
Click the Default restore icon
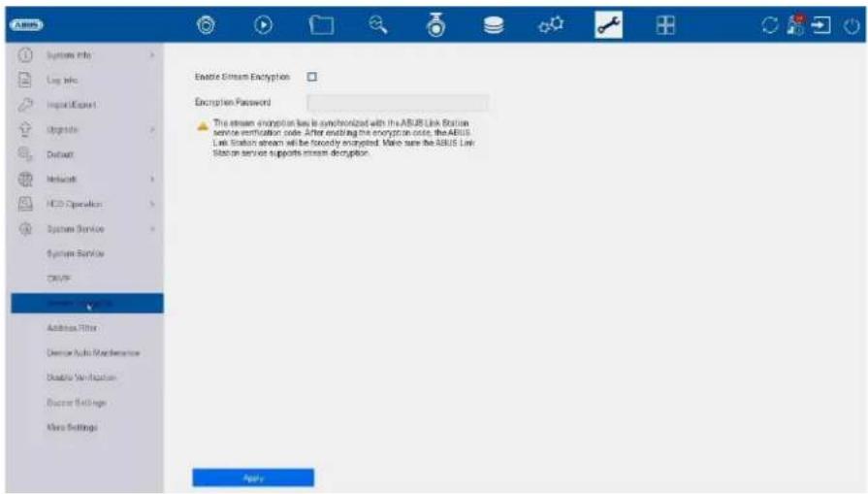[25, 154]
